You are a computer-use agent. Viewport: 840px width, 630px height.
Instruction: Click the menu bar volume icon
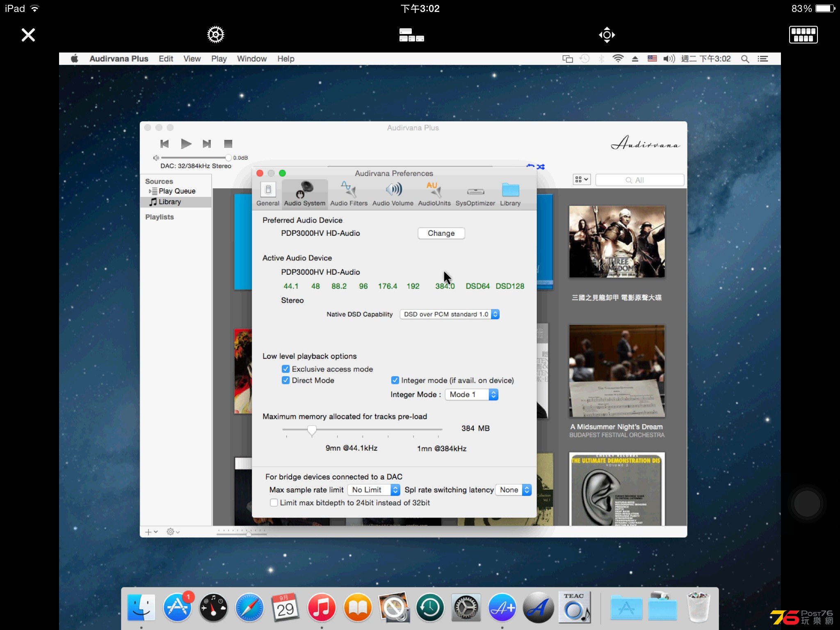[x=669, y=59]
